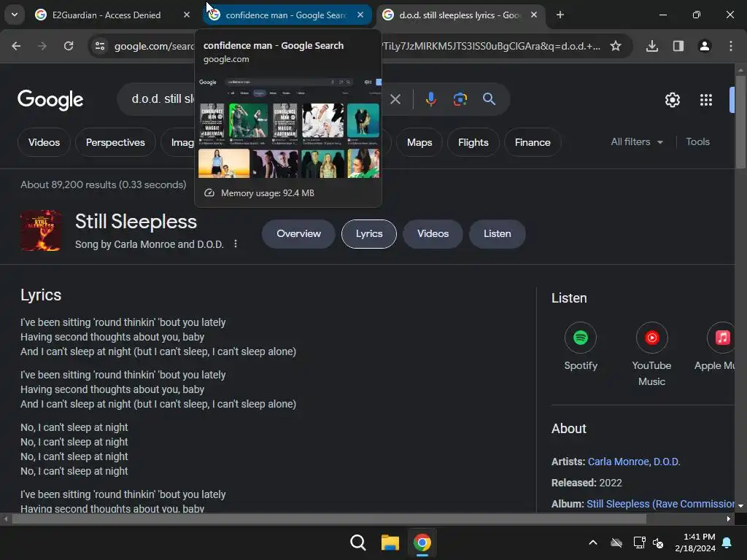
Task: Listen on Spotify
Action: pyautogui.click(x=580, y=347)
